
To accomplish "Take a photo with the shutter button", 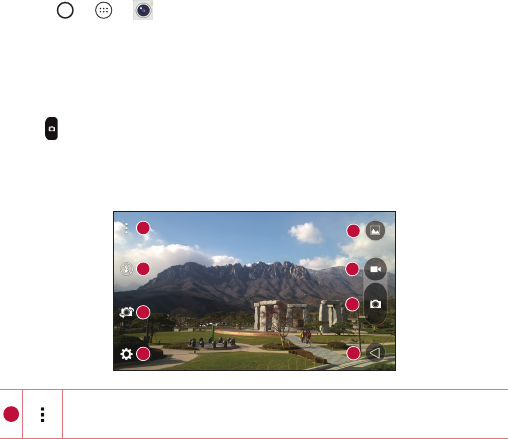I will pos(375,304).
